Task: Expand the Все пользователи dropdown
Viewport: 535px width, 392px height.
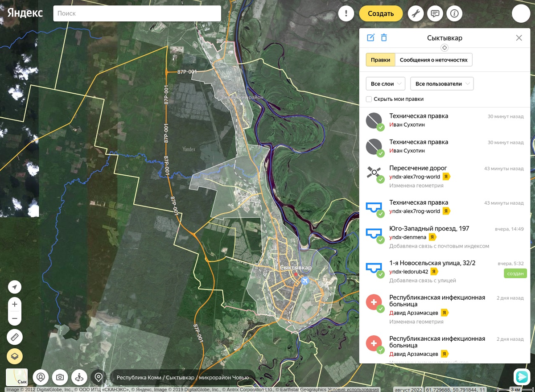Action: coord(442,84)
